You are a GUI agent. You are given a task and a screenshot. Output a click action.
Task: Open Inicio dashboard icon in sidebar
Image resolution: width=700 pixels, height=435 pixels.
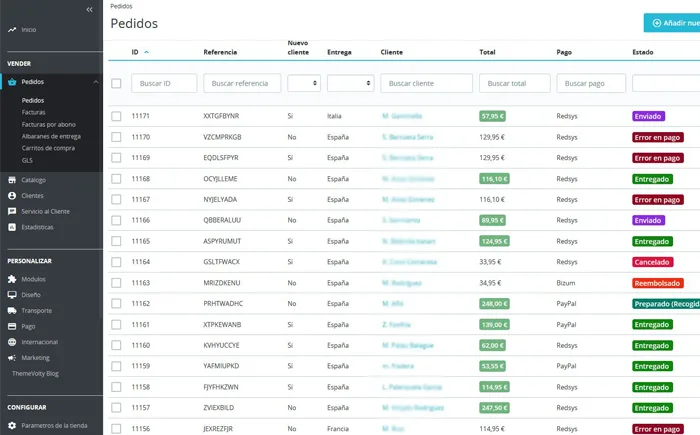(11, 30)
